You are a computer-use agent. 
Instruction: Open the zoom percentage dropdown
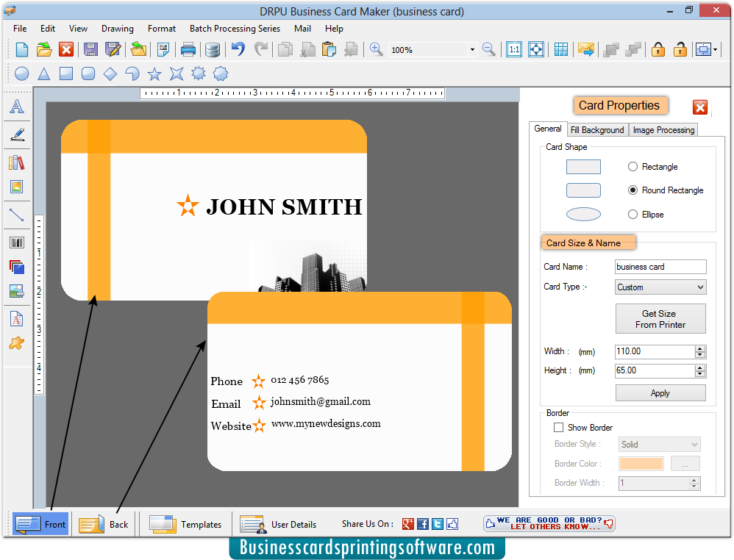(472, 49)
